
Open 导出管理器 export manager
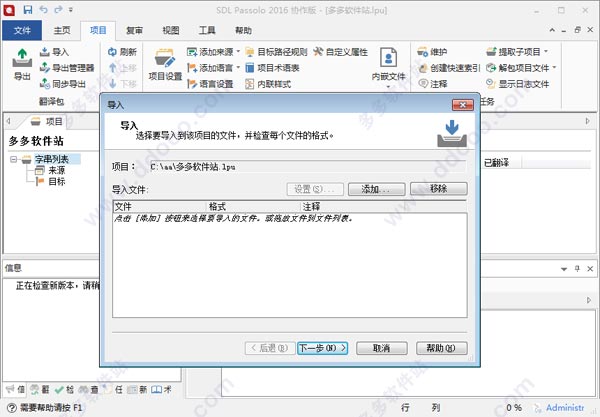pos(67,68)
